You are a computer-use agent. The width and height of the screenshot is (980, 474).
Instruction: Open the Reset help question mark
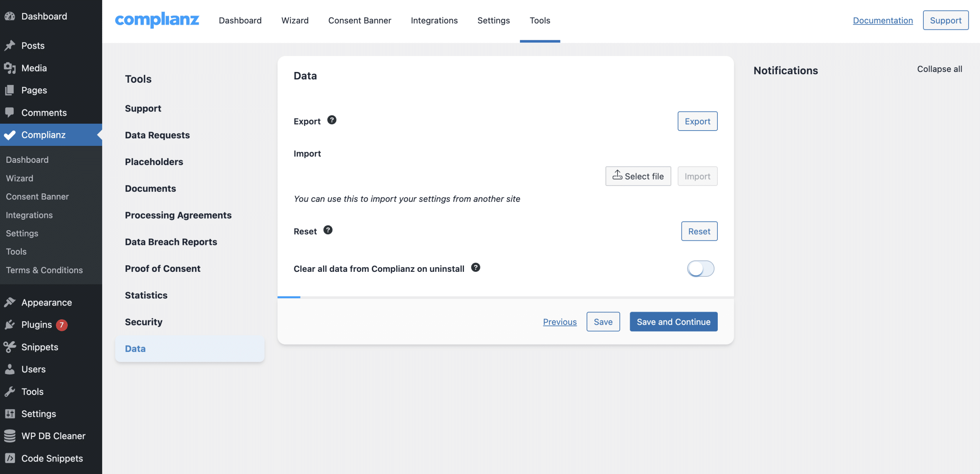pos(328,230)
